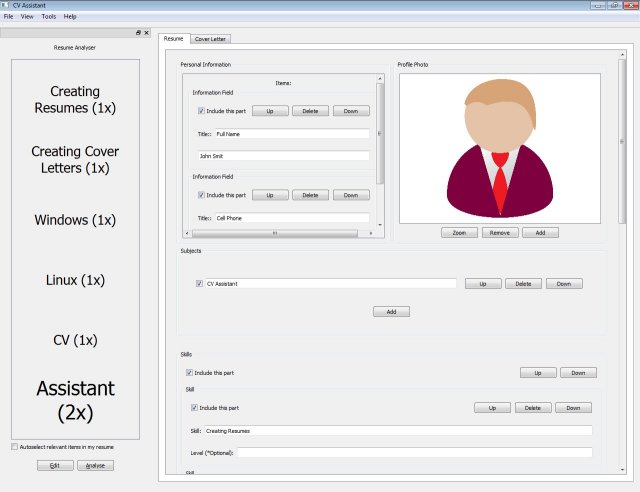Click the Personal Information vertical scrollbar handle
The width and height of the screenshot is (640, 492).
click(x=380, y=134)
